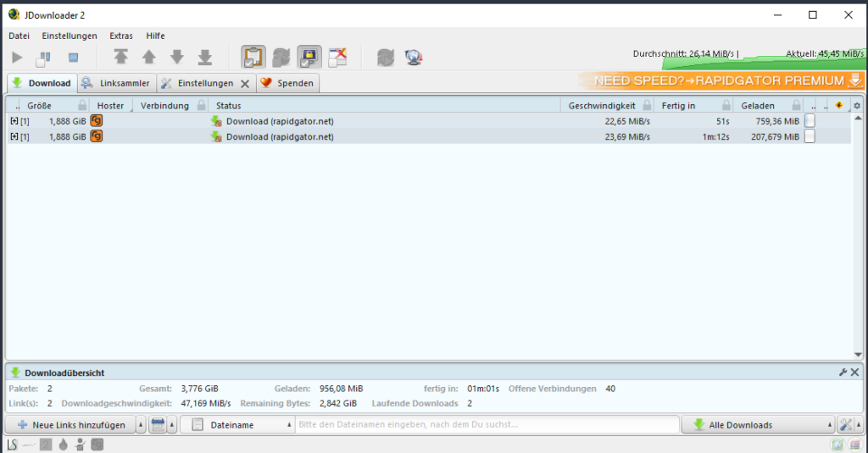Viewport: 868px width, 453px height.
Task: Click the rapidgator icon in status bar
Action: (97, 445)
